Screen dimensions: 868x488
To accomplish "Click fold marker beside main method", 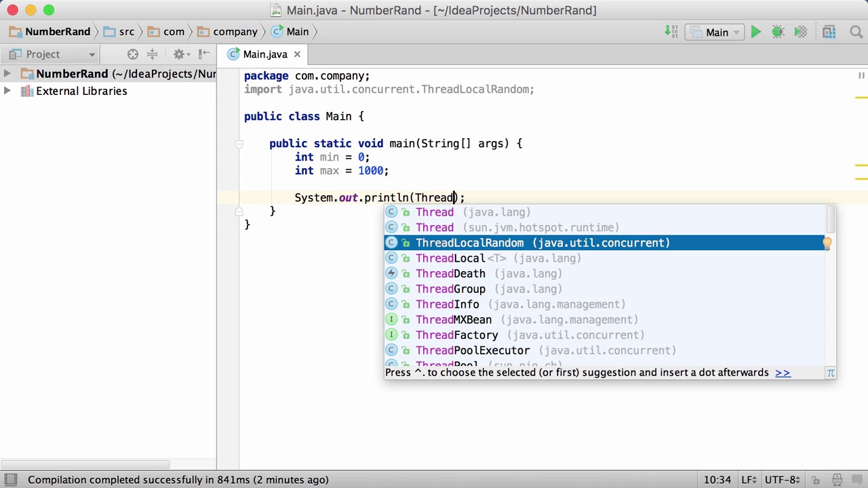I will (x=239, y=144).
